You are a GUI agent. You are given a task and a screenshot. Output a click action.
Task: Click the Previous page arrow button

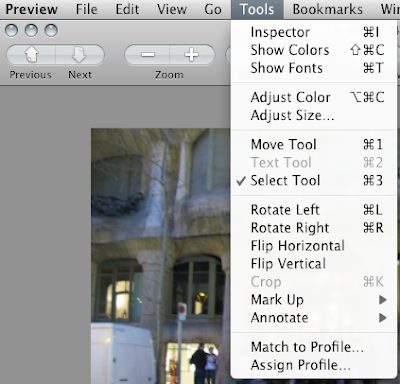pyautogui.click(x=31, y=55)
